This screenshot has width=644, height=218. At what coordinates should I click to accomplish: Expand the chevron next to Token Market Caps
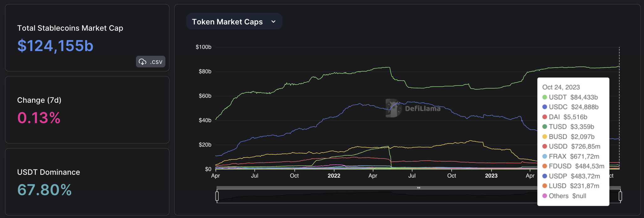coord(273,22)
